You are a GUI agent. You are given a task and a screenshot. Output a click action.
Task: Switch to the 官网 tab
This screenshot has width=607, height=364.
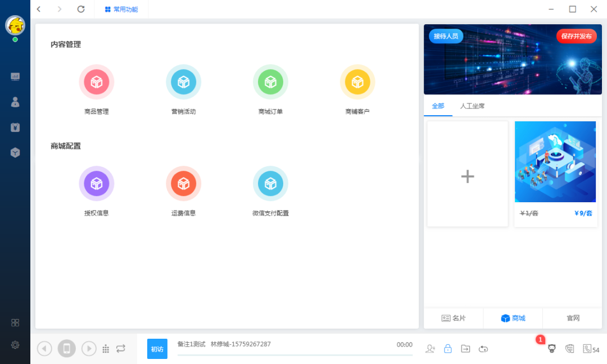(573, 318)
